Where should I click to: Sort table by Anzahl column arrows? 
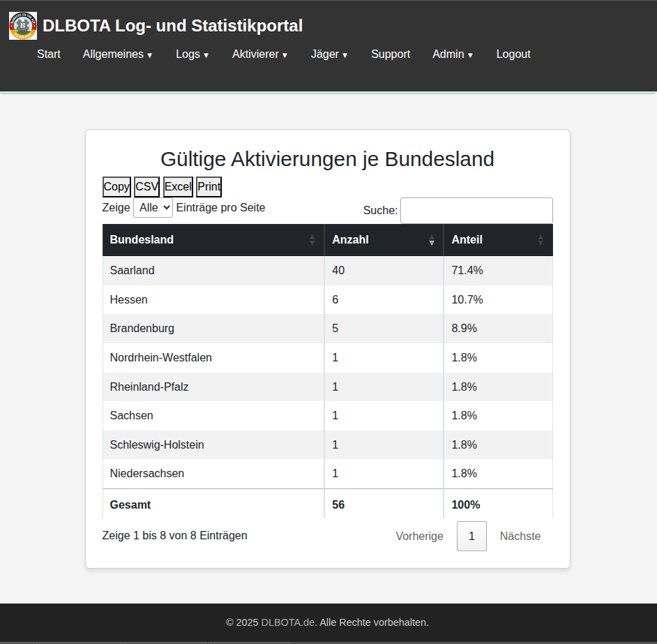[x=431, y=240]
